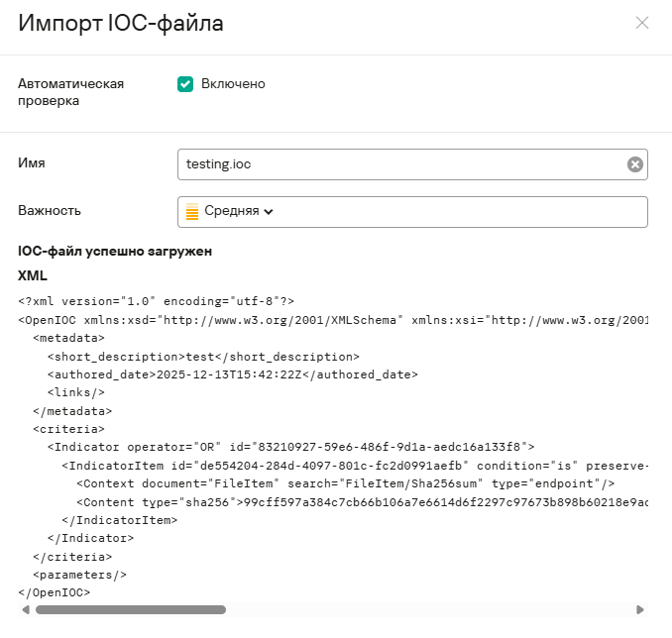Image resolution: width=672 pixels, height=638 pixels.
Task: Click the right arrow of horizontal scrollbar
Action: click(640, 610)
